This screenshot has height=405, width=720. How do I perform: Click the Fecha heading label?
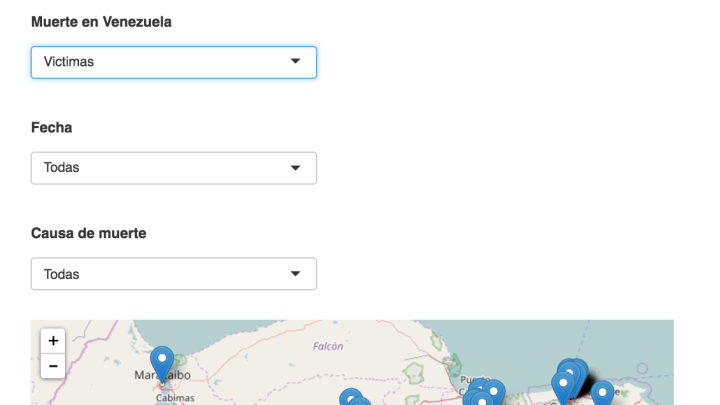point(51,127)
